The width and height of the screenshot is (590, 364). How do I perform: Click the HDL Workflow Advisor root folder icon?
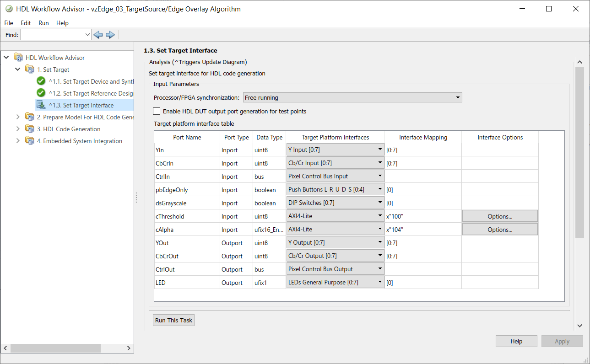[18, 58]
